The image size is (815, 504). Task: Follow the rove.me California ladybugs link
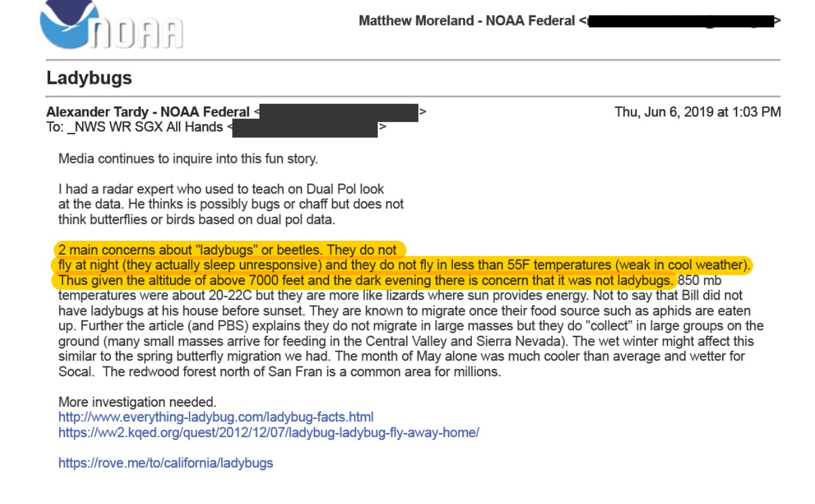pos(165,463)
